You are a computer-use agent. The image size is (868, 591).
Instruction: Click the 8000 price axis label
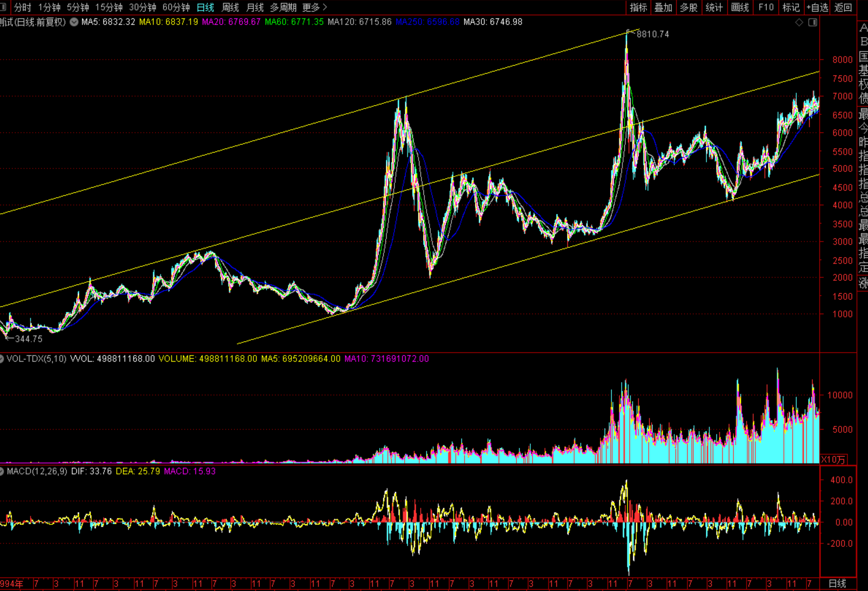843,60
